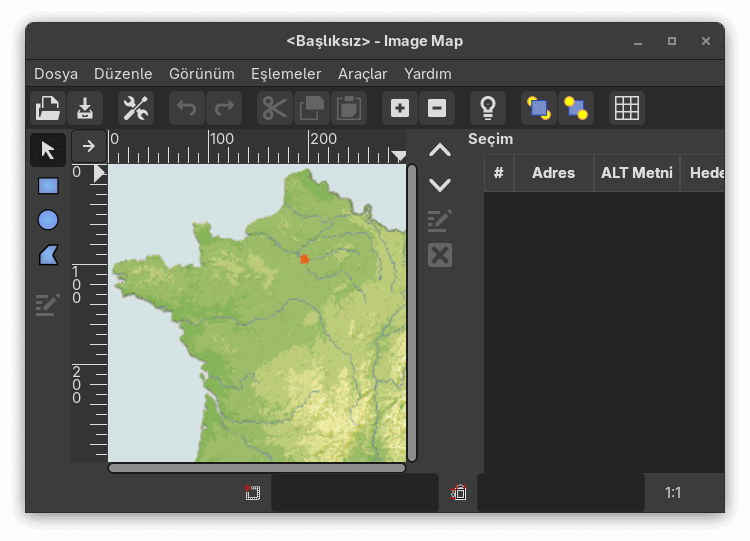Click the # column header
This screenshot has height=541, width=750.
499,173
